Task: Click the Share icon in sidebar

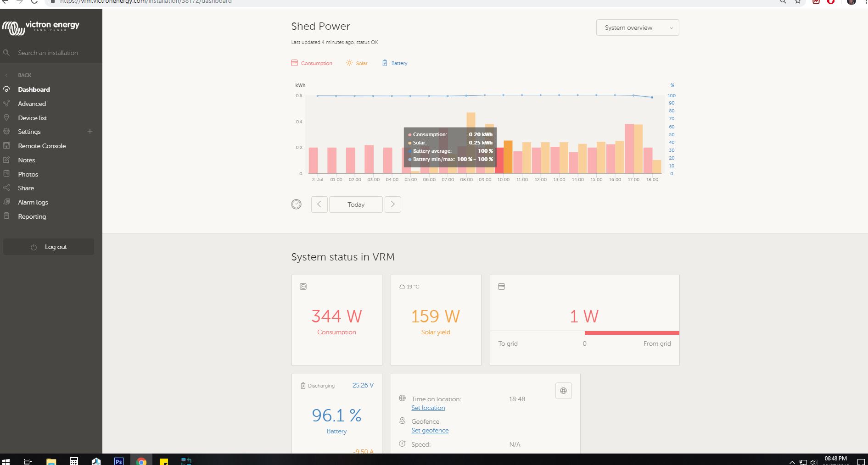Action: 6,188
